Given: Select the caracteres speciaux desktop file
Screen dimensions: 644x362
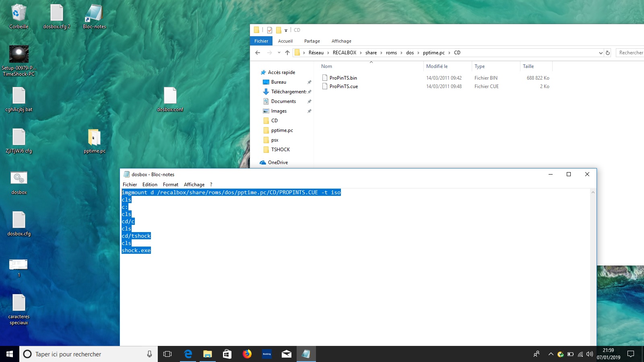Looking at the screenshot, I should (x=19, y=310).
